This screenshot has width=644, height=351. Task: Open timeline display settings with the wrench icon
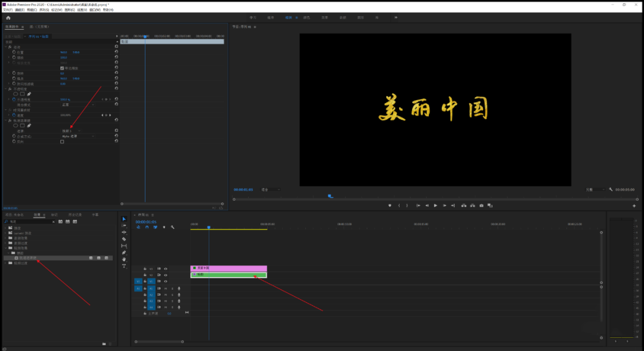pos(172,228)
